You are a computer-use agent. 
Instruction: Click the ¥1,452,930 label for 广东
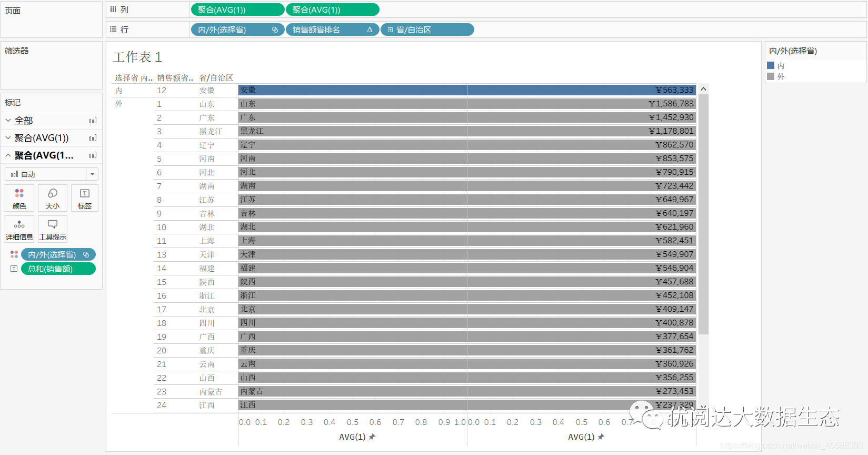[x=671, y=117]
